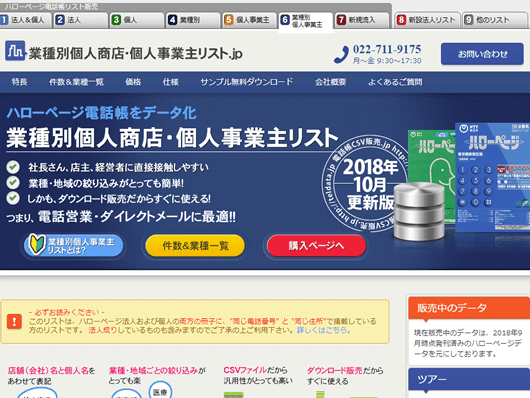The image size is (530, 398).
Task: Open よくあるご質問 in navigation bar
Action: (395, 82)
